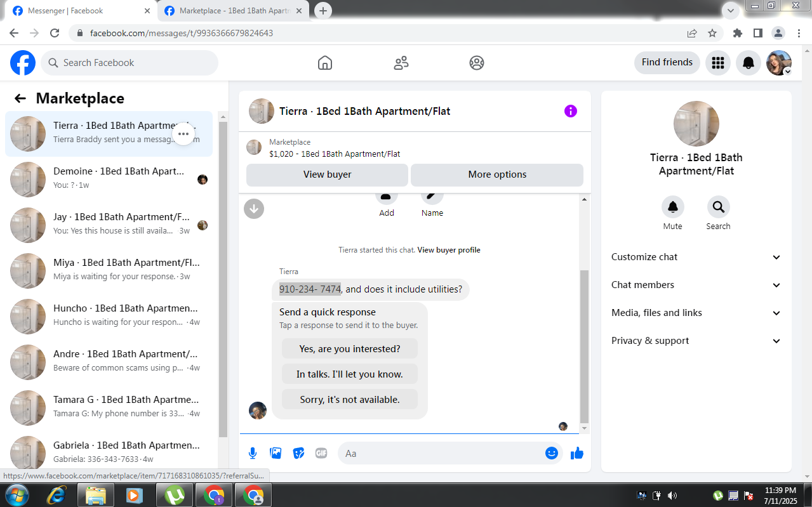Send quick reply "Yes, are you interested?"
Screen dimensions: 812x507
[x=350, y=348]
